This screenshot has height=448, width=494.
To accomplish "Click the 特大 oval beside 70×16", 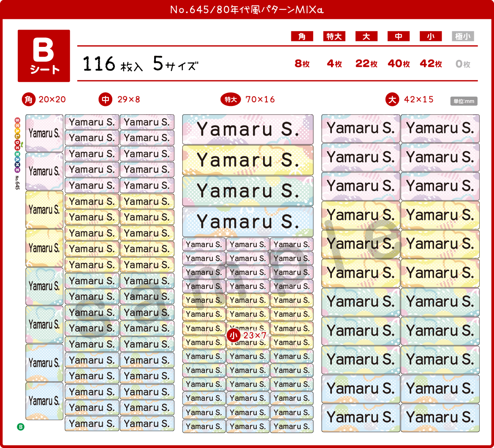I will [231, 100].
